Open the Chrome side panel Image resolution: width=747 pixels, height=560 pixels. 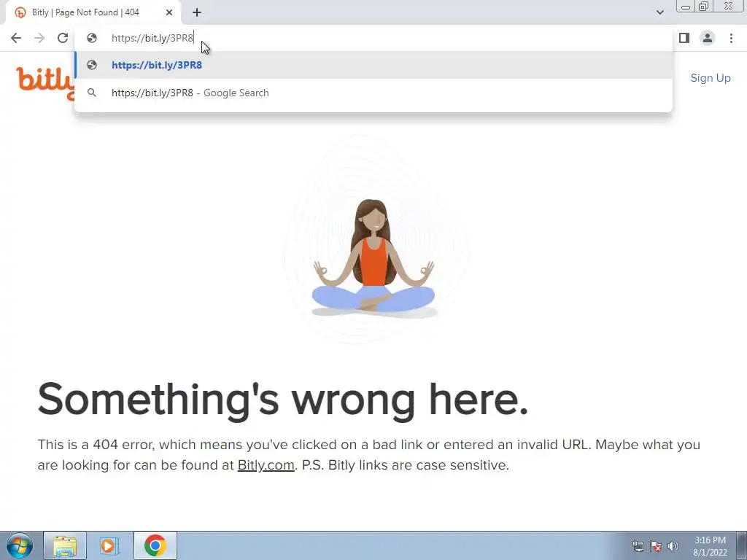click(x=684, y=38)
